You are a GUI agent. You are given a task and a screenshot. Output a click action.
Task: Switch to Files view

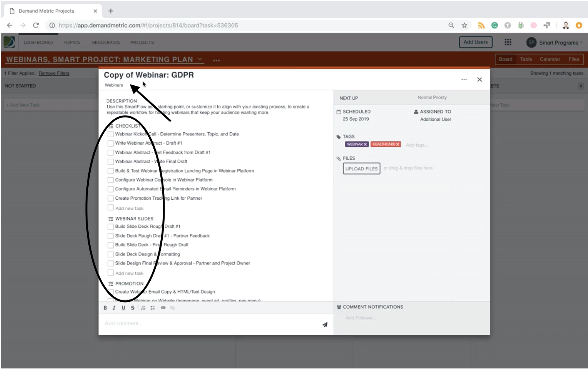(574, 59)
